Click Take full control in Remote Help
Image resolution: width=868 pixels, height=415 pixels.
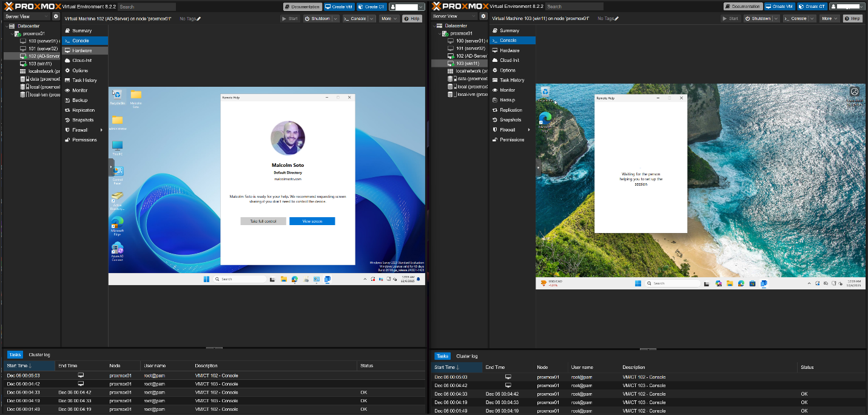[x=263, y=221]
